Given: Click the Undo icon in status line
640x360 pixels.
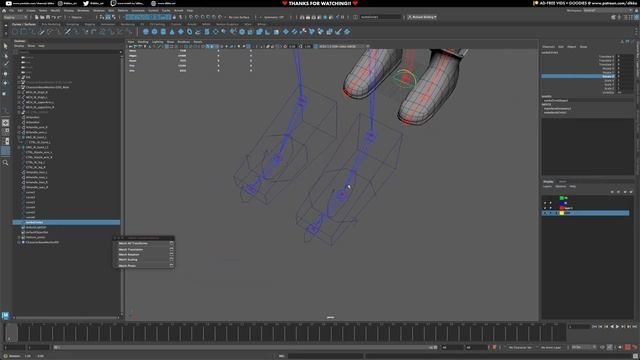Looking at the screenshot, I should click(53, 17).
